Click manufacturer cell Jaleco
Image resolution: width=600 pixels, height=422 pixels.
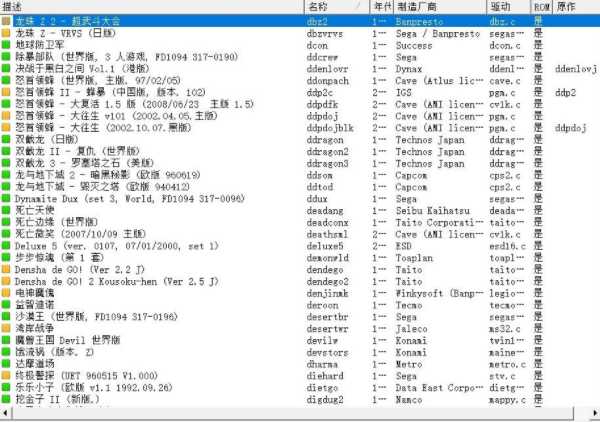411,329
